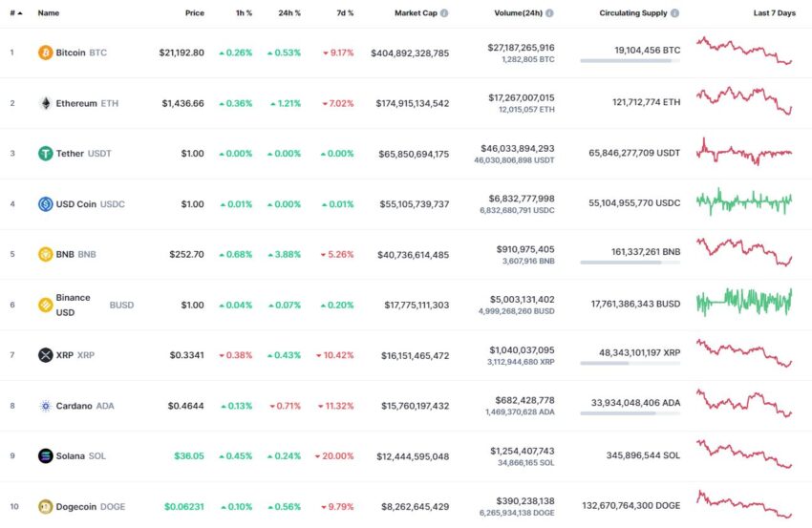The height and width of the screenshot is (528, 812).
Task: Click the USD Coin blue logo icon
Action: click(x=46, y=204)
